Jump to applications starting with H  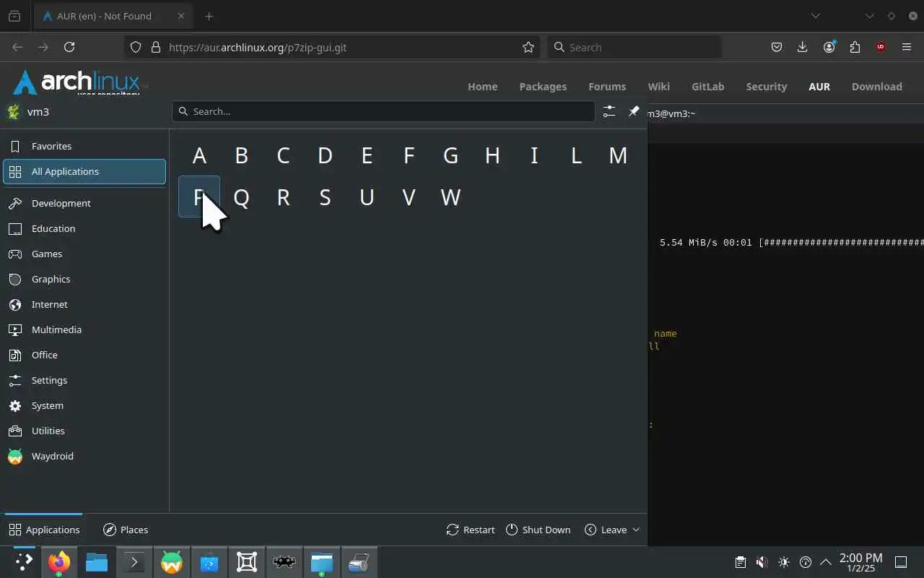pos(492,155)
